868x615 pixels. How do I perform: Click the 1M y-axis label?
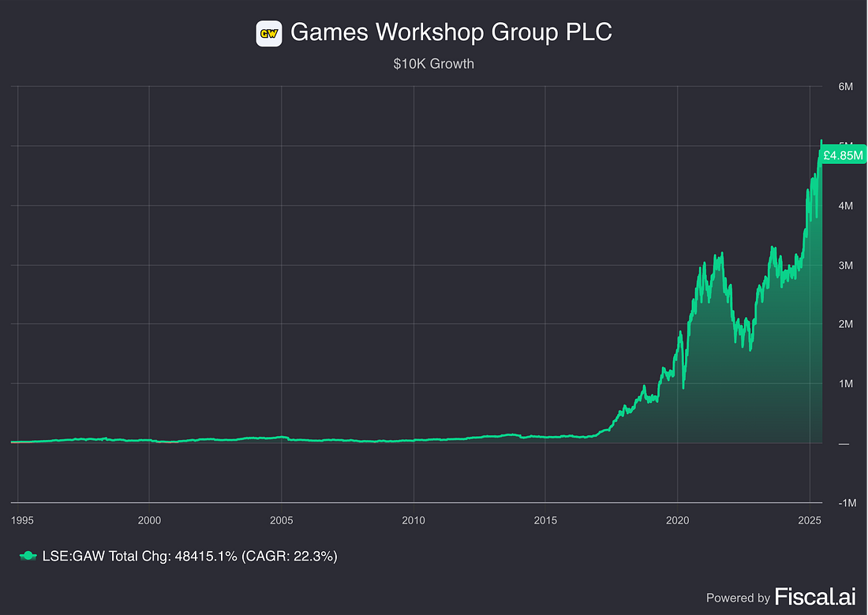tap(845, 384)
